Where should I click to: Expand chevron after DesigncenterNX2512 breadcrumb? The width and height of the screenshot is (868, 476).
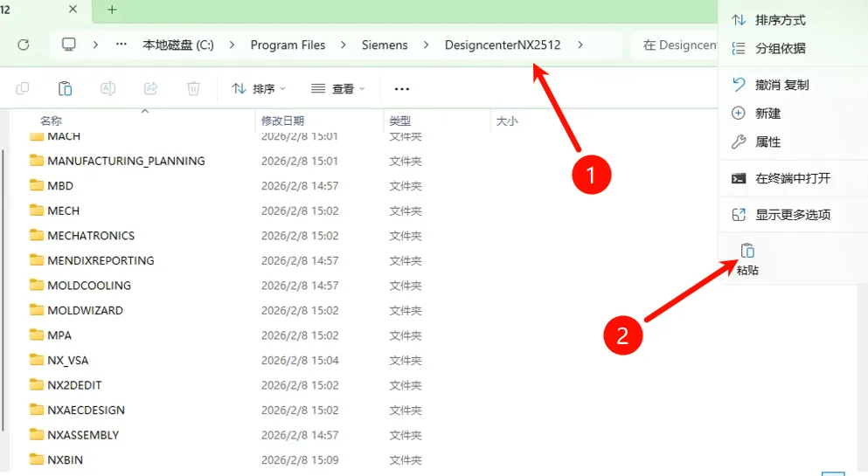pyautogui.click(x=580, y=45)
